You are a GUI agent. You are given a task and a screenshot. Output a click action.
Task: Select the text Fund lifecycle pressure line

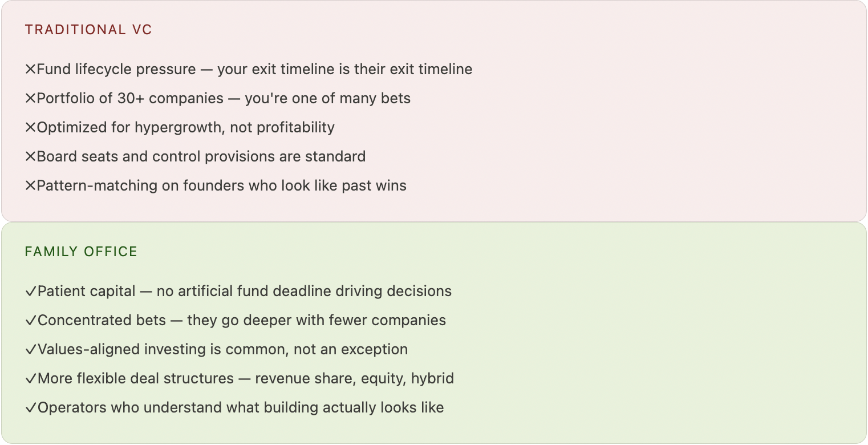tap(254, 70)
